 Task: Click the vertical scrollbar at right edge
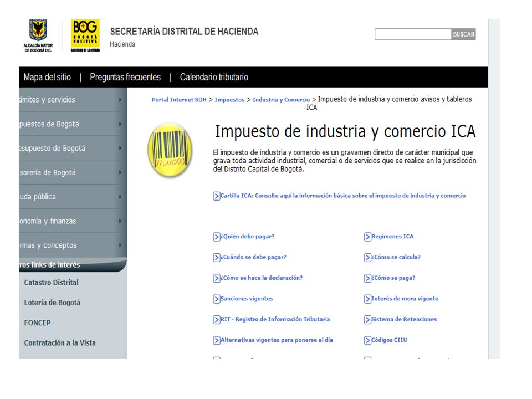(x=494, y=188)
